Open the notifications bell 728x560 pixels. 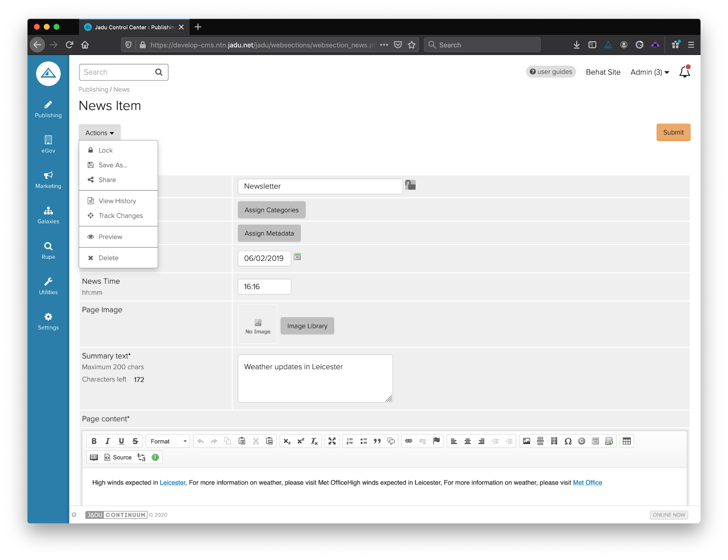[684, 72]
